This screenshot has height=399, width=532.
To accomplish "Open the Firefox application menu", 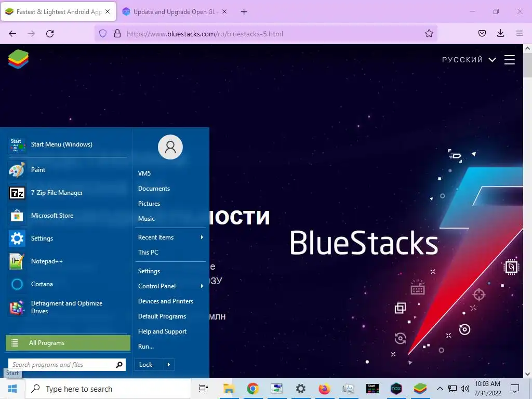I will tap(519, 33).
